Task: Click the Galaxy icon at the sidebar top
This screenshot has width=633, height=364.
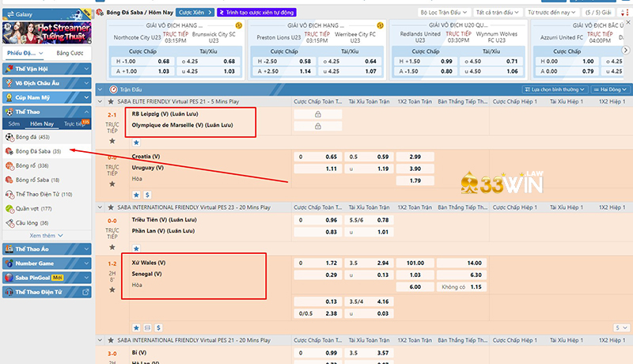Action: click(x=7, y=13)
